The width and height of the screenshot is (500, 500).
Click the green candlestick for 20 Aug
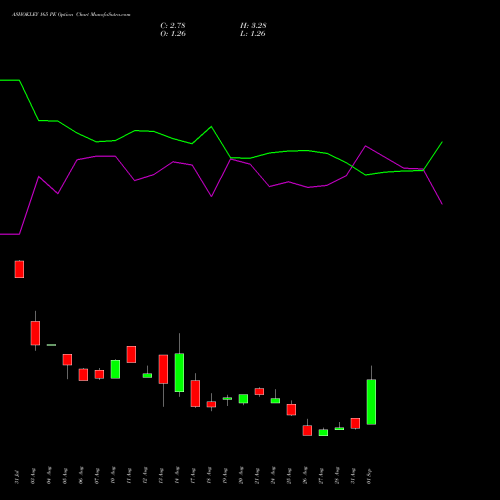243,399
